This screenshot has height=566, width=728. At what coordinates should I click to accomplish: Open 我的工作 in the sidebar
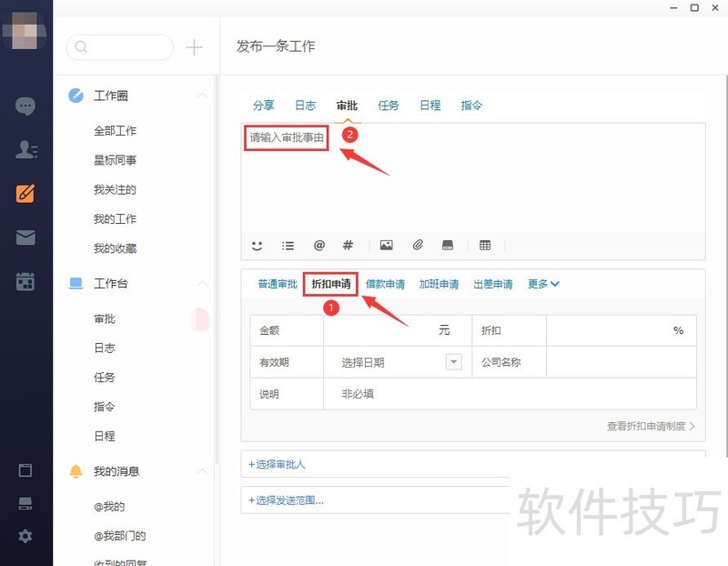pyautogui.click(x=115, y=218)
